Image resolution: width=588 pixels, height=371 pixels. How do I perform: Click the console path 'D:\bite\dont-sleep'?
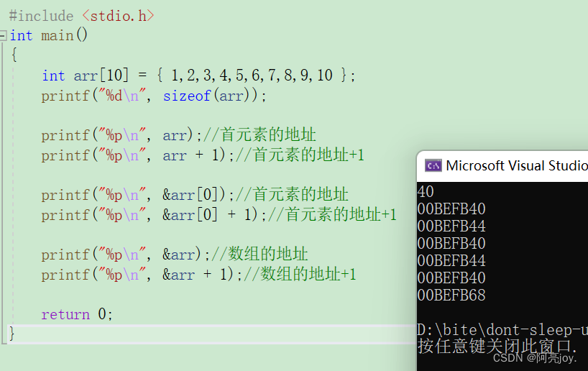pos(502,330)
